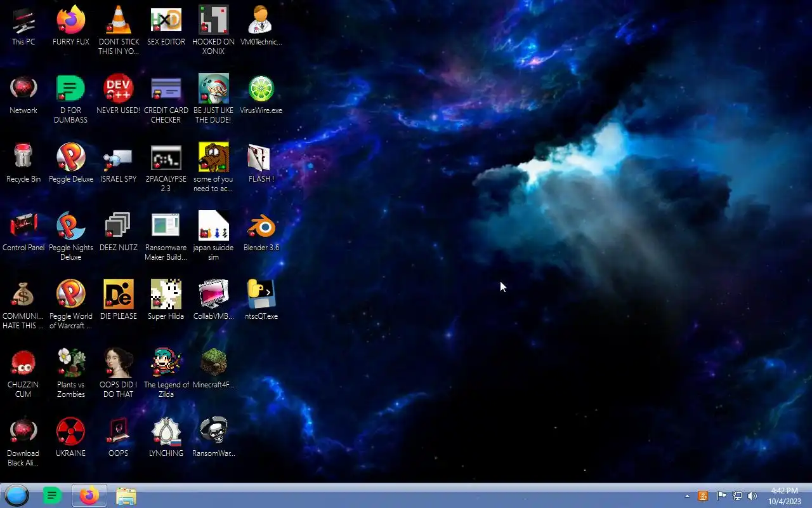Open the Network desktop icon

pyautogui.click(x=23, y=95)
